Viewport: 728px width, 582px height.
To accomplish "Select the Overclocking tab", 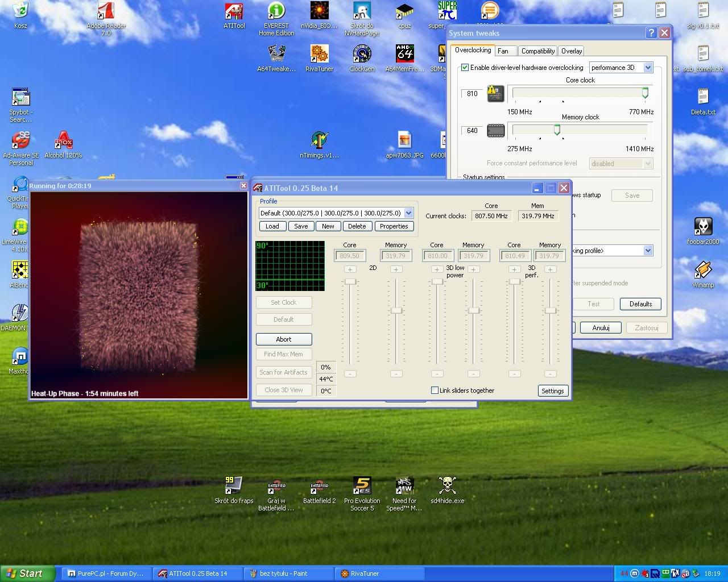I will [x=473, y=50].
